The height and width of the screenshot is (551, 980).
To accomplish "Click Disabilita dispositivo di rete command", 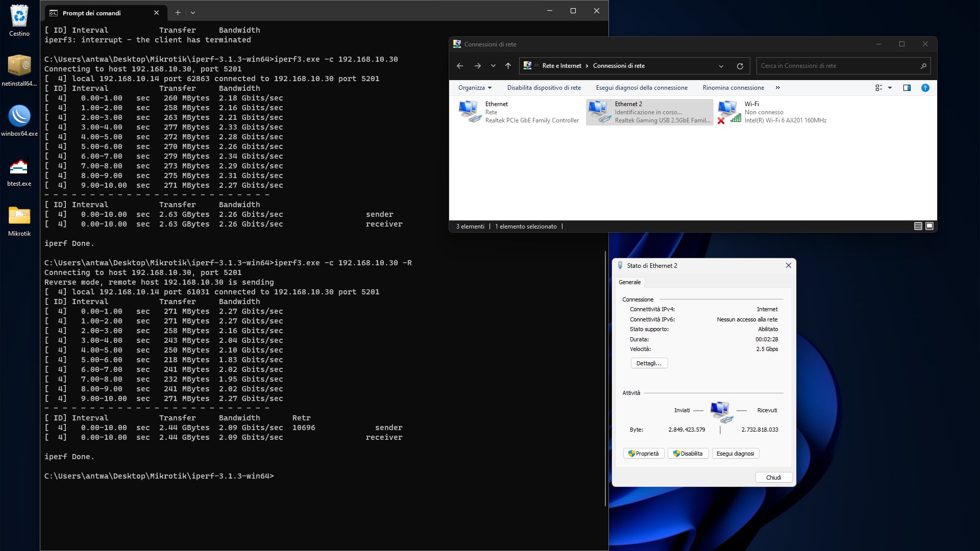I will (x=544, y=88).
